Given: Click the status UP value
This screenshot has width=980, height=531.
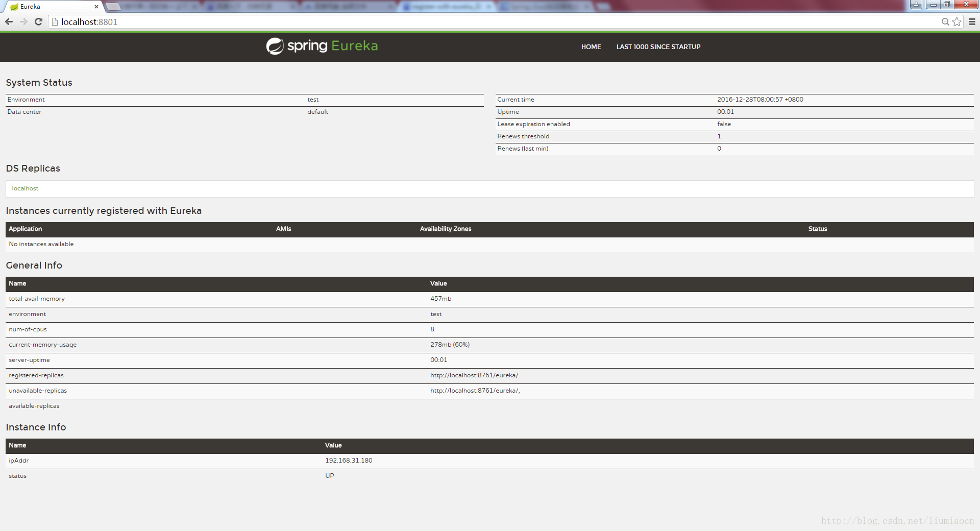Looking at the screenshot, I should [x=330, y=476].
